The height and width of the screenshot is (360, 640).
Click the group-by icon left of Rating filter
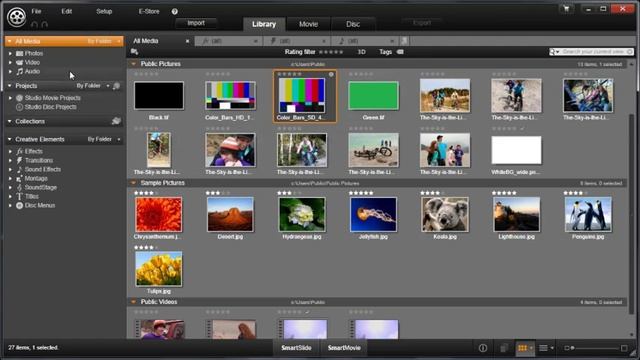coord(134,52)
